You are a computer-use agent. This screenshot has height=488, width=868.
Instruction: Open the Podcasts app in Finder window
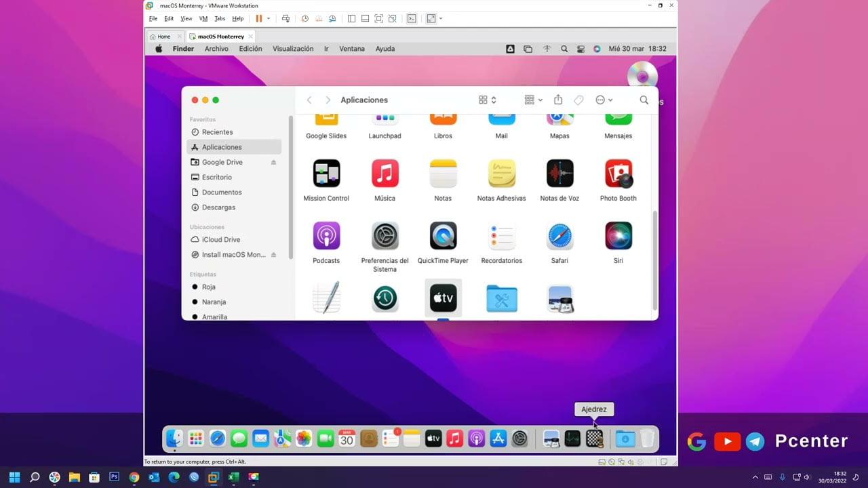pyautogui.click(x=326, y=236)
